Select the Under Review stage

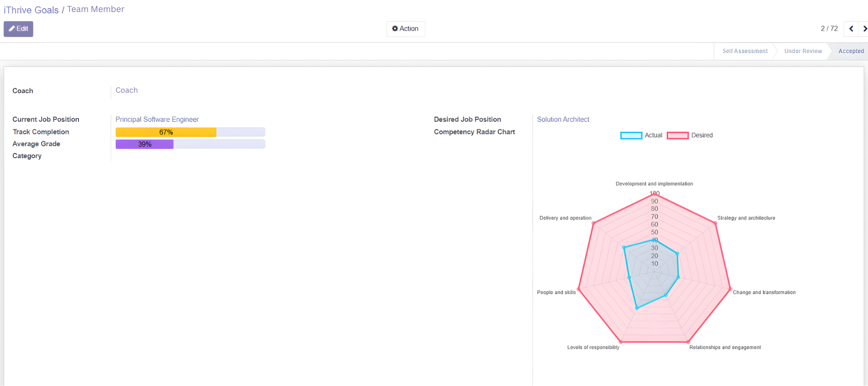802,51
